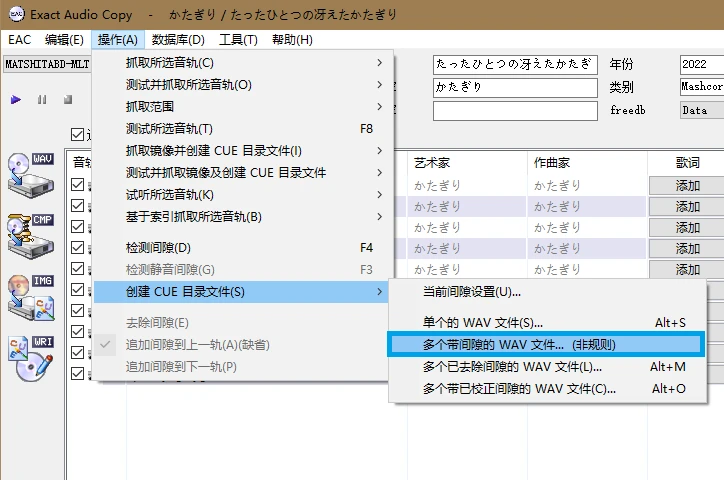Toggle the third track's checkbox

coord(78,227)
